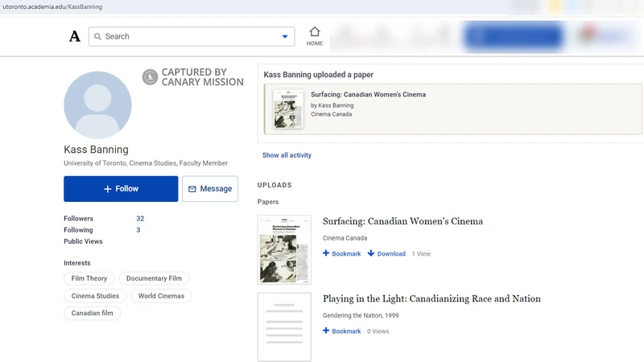Click the magnifier icon in search bar

(97, 36)
